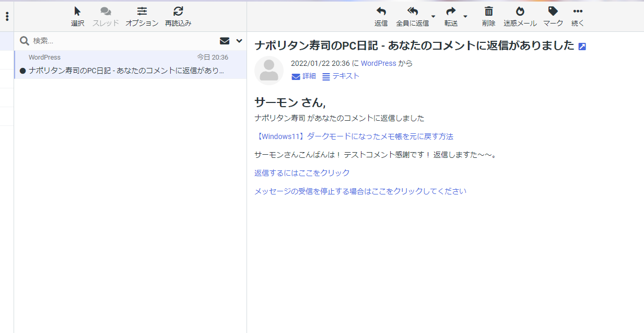Click the search magnifier icon
The height and width of the screenshot is (333, 644).
[24, 41]
